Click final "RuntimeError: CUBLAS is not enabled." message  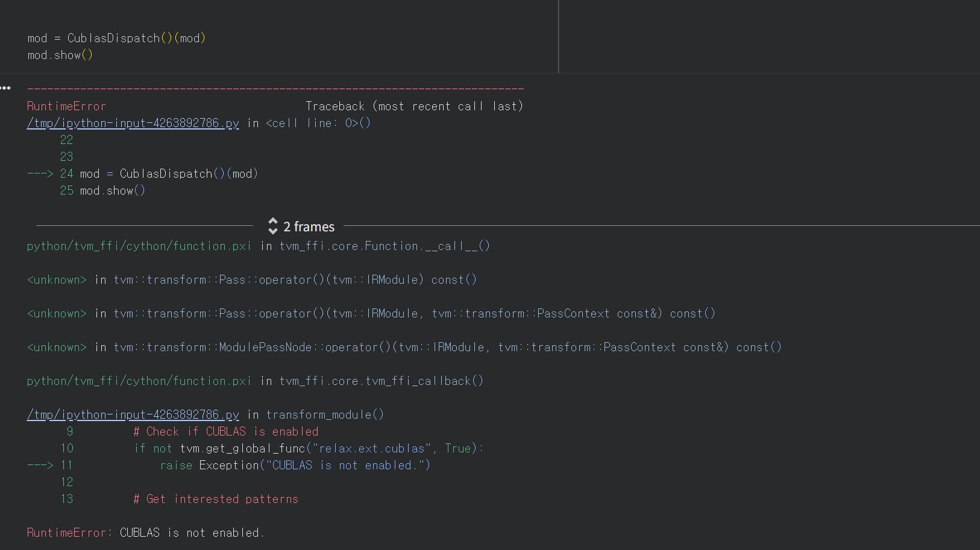[145, 533]
